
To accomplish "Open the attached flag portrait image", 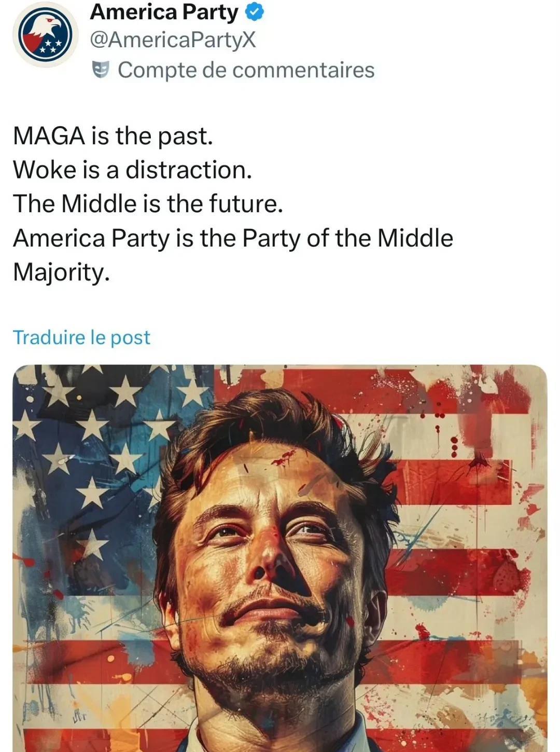I will 280,558.
